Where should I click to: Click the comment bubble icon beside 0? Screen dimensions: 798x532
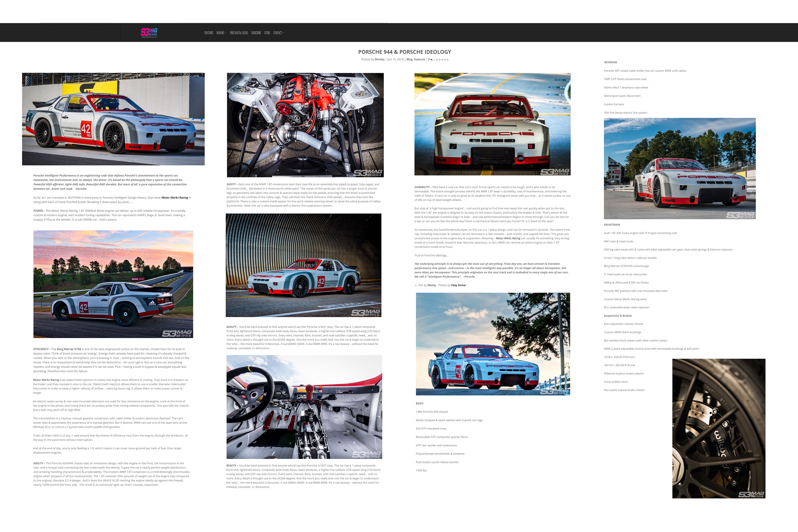coord(432,60)
